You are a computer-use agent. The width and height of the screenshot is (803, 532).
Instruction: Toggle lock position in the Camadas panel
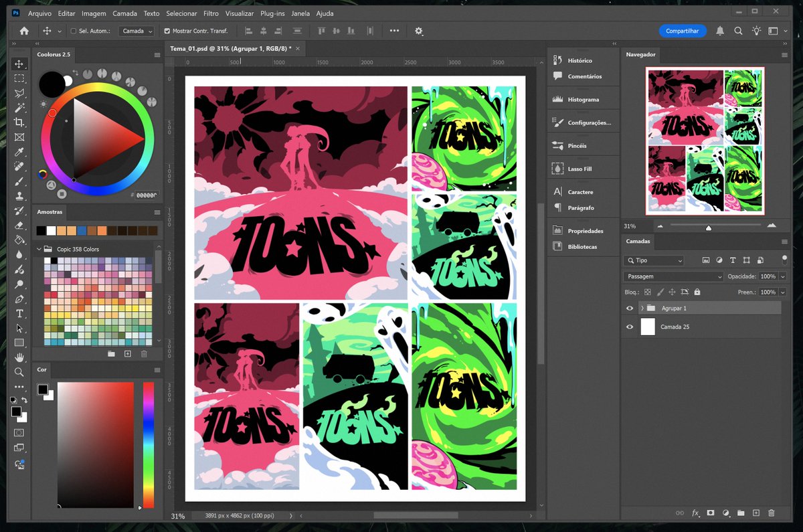point(673,292)
